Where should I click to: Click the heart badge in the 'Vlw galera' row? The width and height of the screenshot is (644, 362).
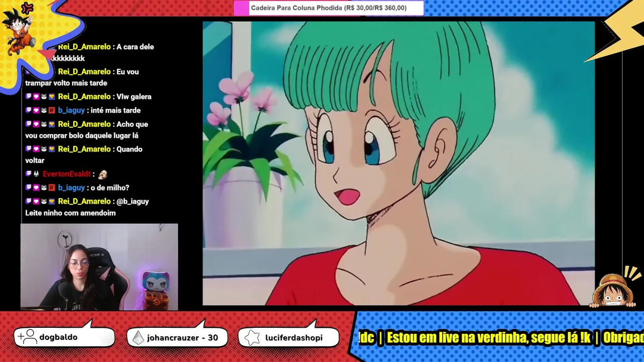pyautogui.click(x=36, y=97)
